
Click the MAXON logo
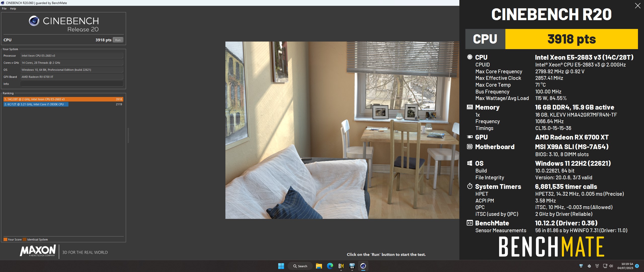[x=38, y=251]
